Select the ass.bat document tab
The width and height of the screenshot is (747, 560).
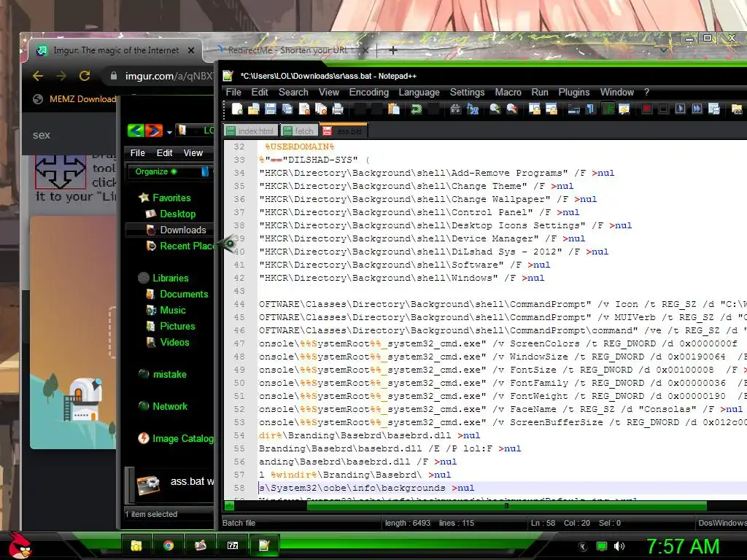pyautogui.click(x=344, y=131)
